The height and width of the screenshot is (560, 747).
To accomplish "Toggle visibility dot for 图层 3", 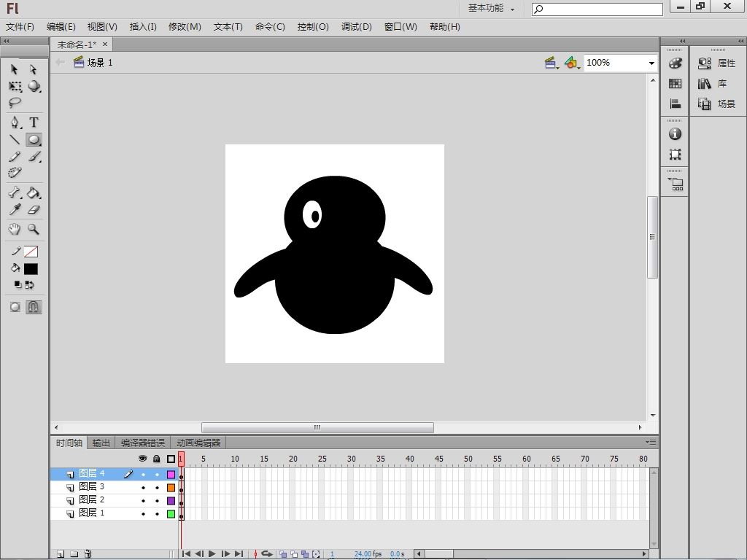I will pyautogui.click(x=143, y=488).
